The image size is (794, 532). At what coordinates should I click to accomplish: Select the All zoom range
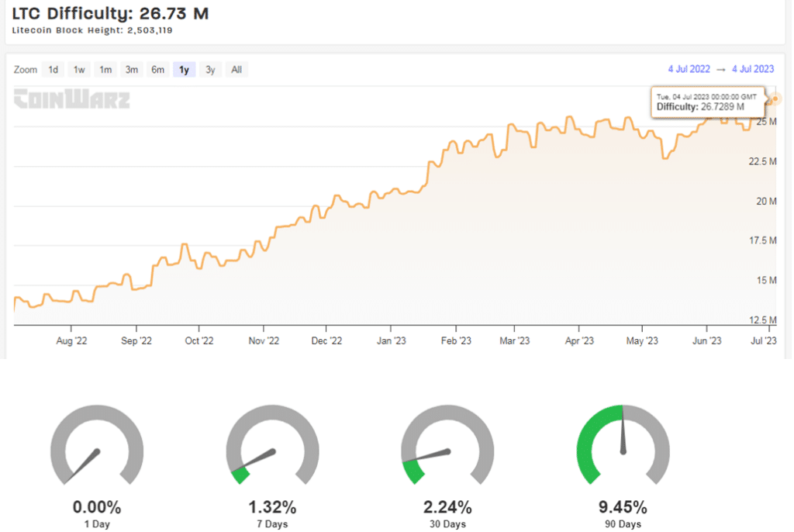coord(236,70)
